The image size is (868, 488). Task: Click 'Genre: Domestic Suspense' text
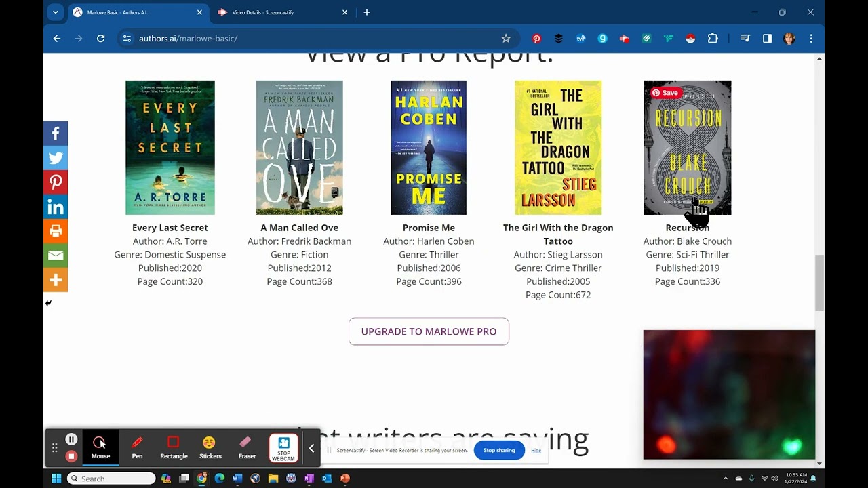[x=170, y=255]
